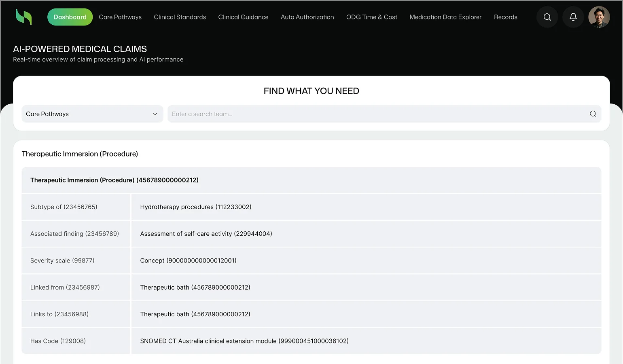Select Medication Data Explorer
623x364 pixels.
click(445, 17)
